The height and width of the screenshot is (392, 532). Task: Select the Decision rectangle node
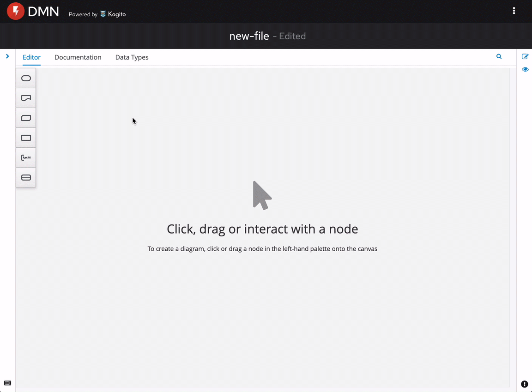click(26, 138)
